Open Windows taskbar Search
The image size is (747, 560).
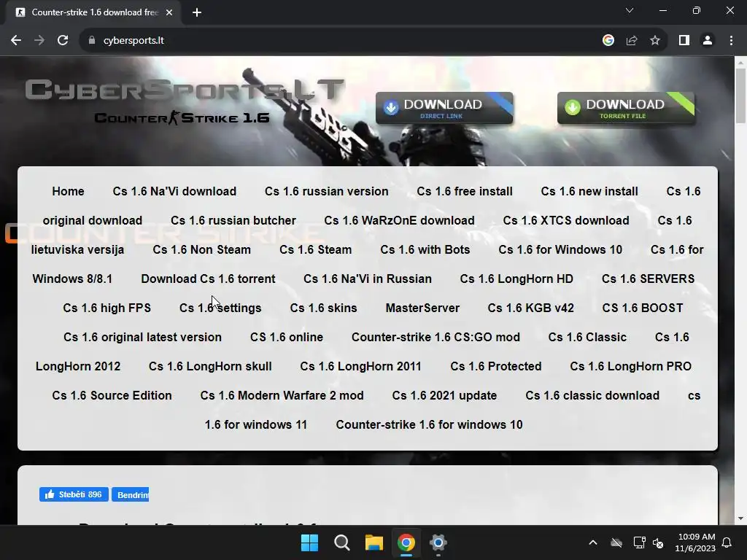click(x=341, y=542)
